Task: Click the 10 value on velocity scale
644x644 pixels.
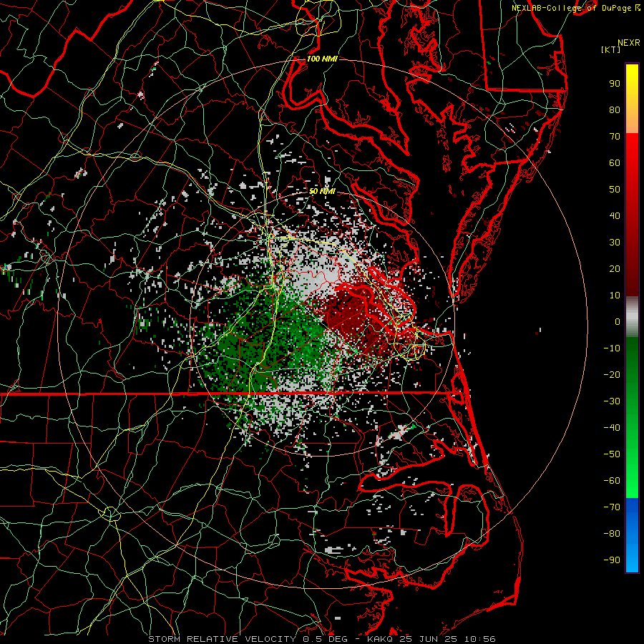Action: 615,296
